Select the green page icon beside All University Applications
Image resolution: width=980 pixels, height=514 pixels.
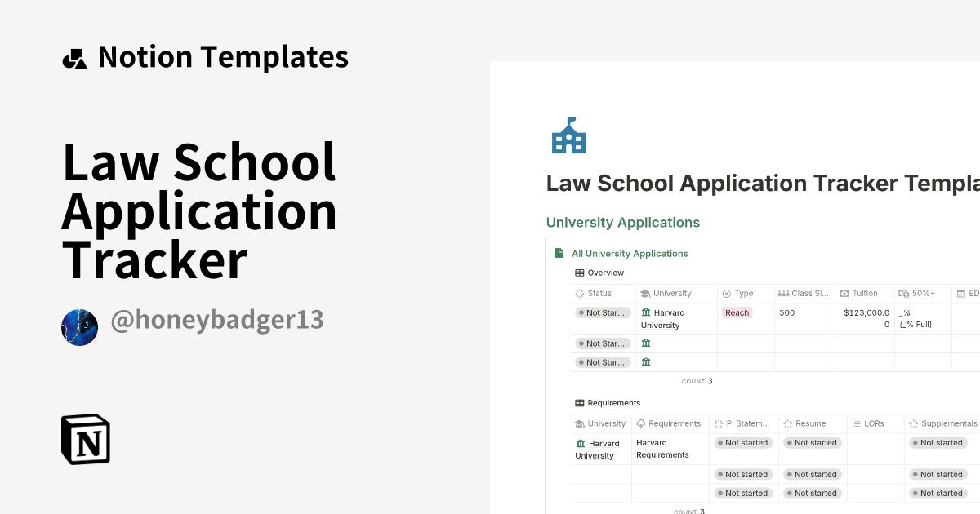click(557, 254)
